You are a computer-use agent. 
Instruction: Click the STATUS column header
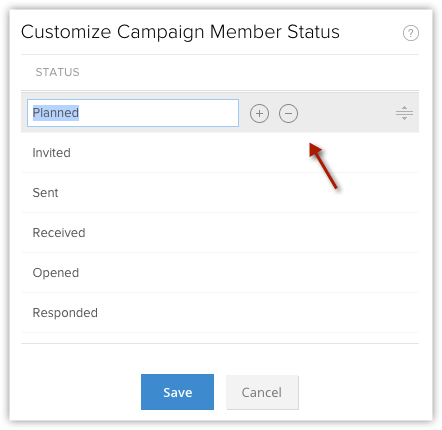[x=57, y=72]
